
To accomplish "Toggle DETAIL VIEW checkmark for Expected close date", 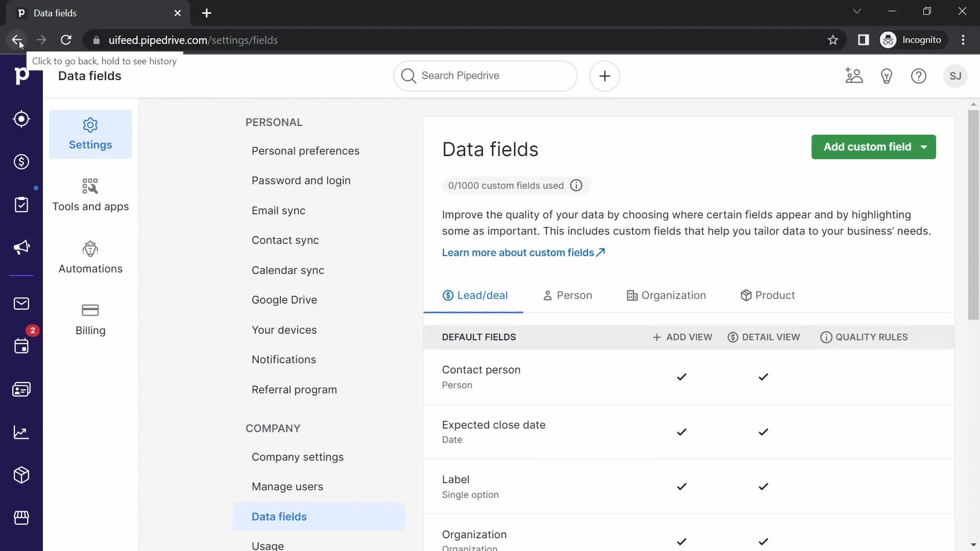I will point(764,431).
